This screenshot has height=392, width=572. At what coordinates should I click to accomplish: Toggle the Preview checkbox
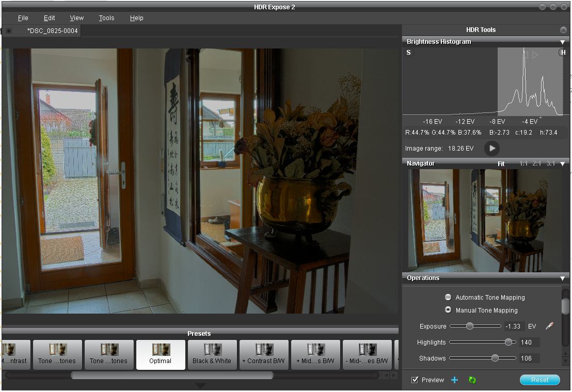415,380
